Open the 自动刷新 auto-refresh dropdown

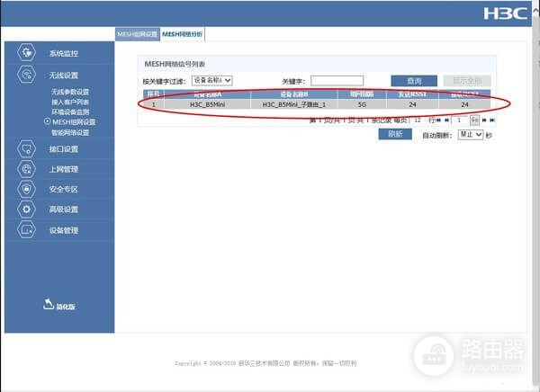[471, 134]
